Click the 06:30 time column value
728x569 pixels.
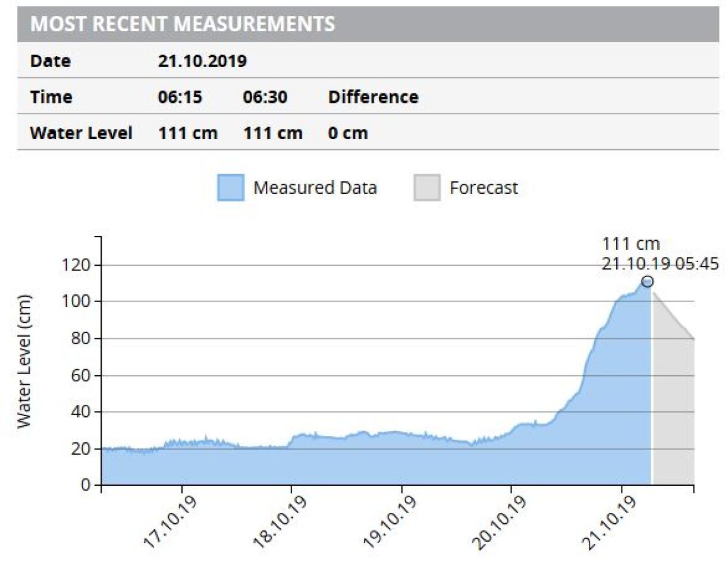pos(265,97)
